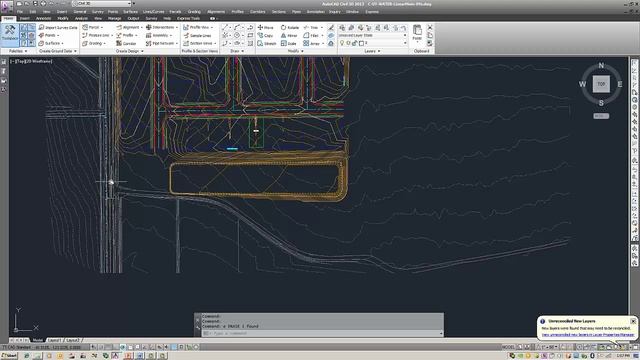
Task: Click Import Survey Data
Action: [58, 27]
